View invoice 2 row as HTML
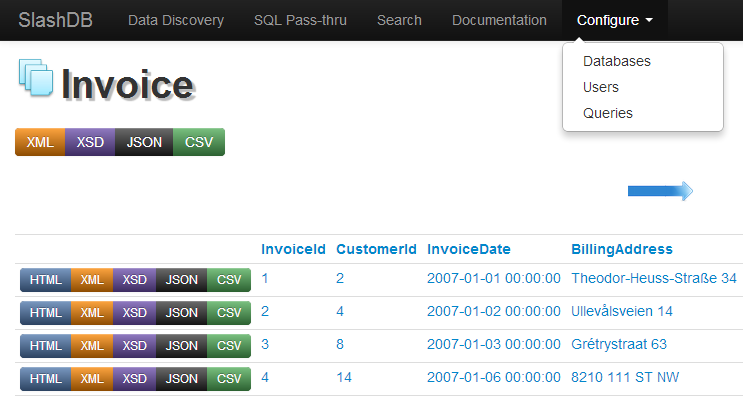Screen dimensions: 743x400 45,313
